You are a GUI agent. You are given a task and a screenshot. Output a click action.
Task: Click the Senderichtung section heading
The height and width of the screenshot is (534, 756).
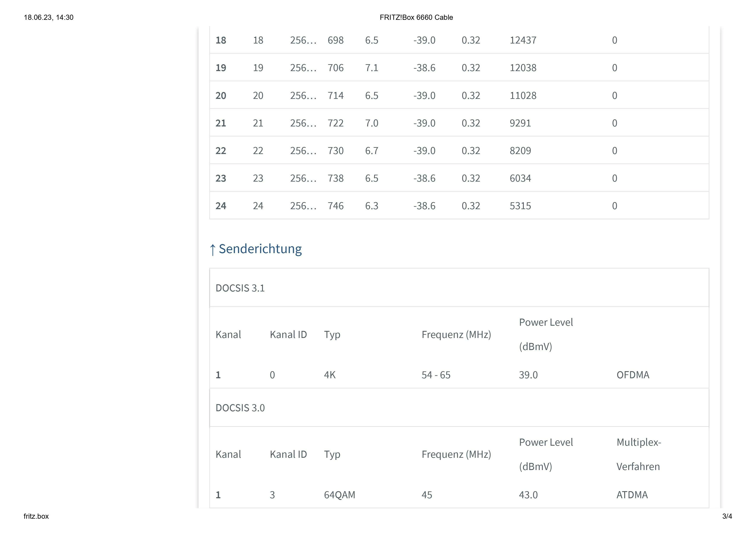[x=260, y=249]
